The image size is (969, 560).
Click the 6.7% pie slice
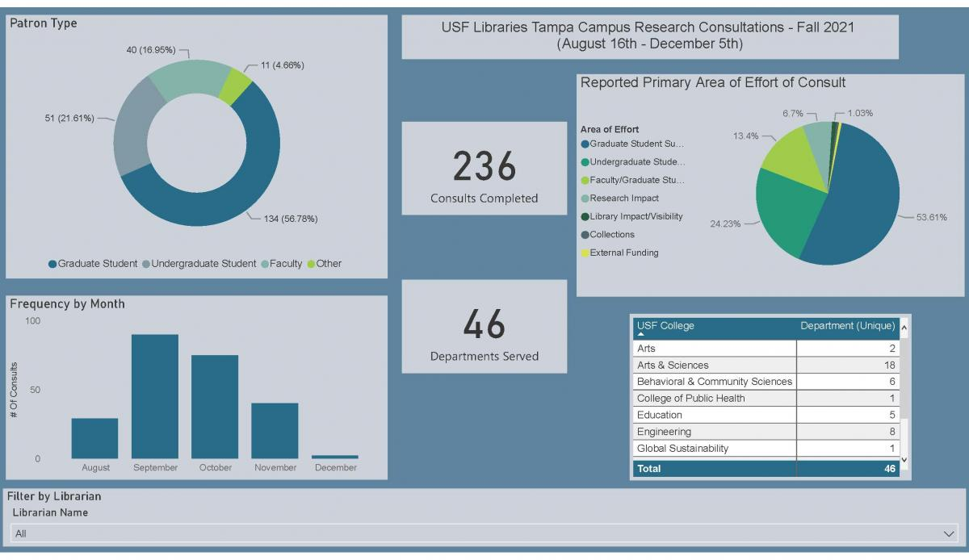819,145
